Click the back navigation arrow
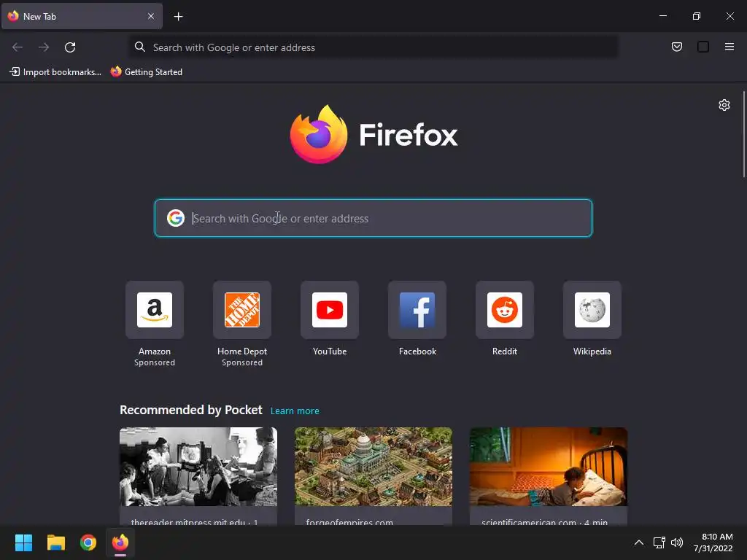 [18, 47]
